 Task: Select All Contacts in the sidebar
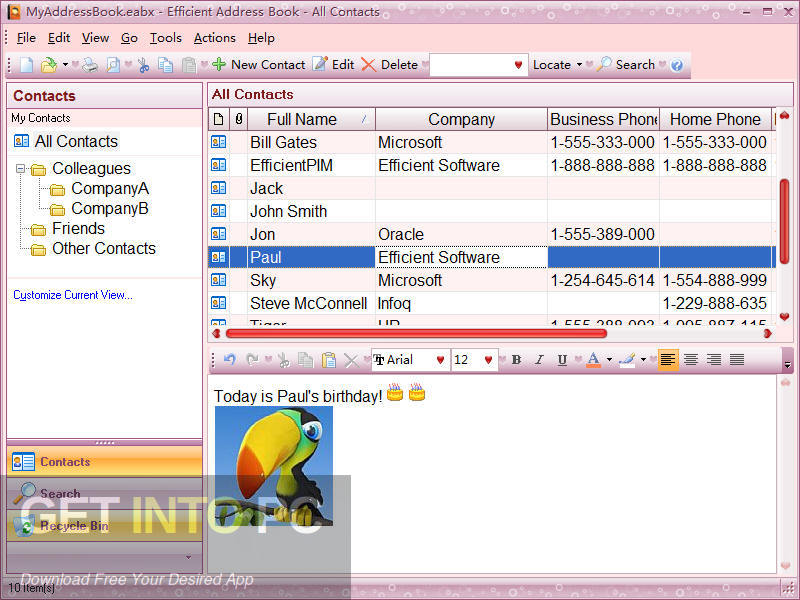tap(76, 141)
